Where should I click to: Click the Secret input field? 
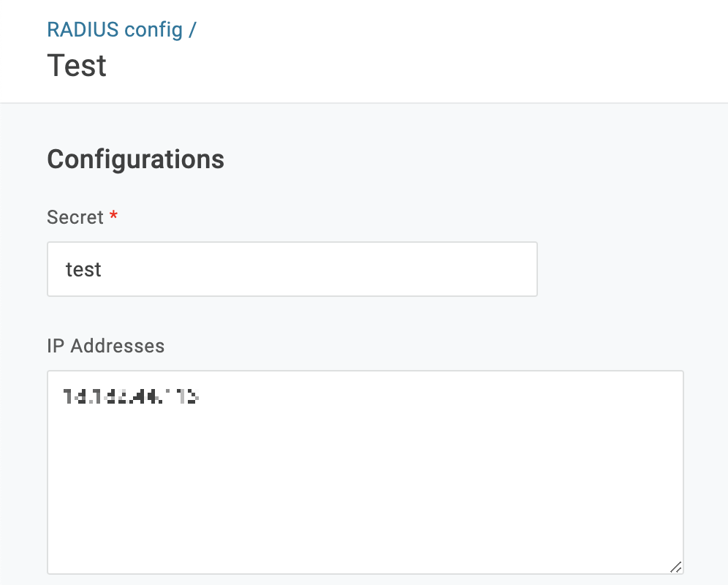pos(292,269)
